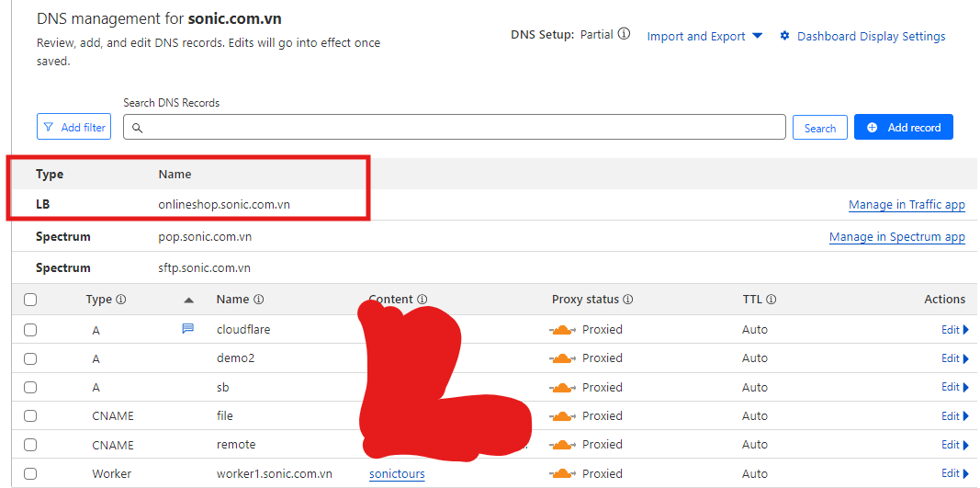Image resolution: width=980 pixels, height=488 pixels.
Task: Open the Add filter menu
Action: [73, 127]
